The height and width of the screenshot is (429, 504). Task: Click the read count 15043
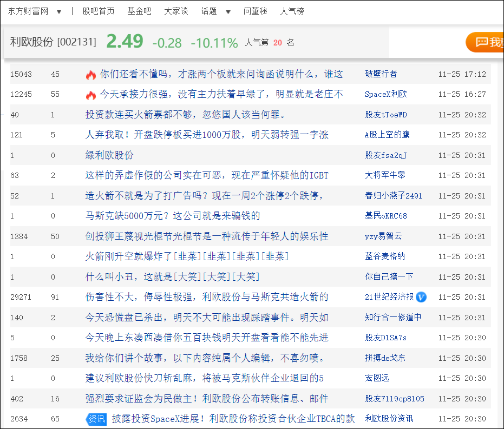pos(21,74)
